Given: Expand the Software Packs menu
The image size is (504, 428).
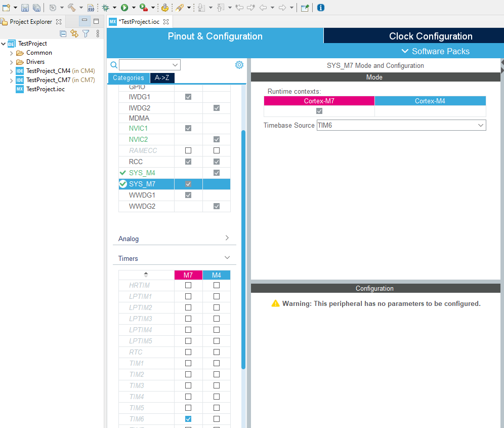Looking at the screenshot, I should 436,51.
